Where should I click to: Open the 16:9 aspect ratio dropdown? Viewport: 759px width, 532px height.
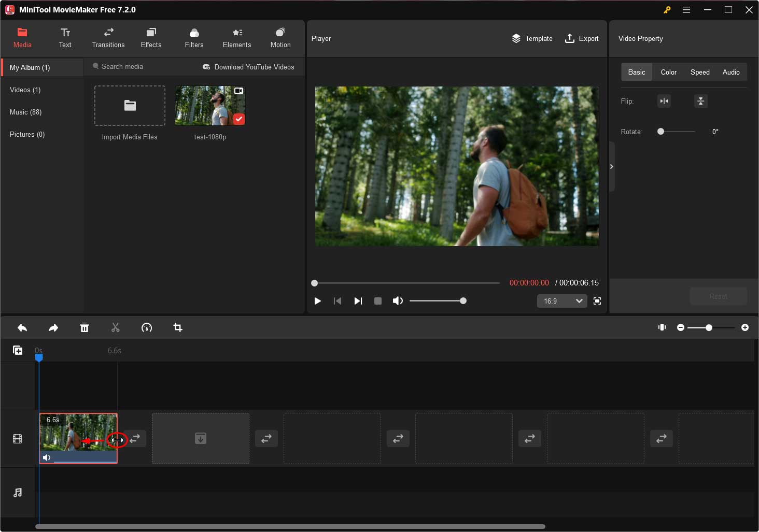click(562, 301)
